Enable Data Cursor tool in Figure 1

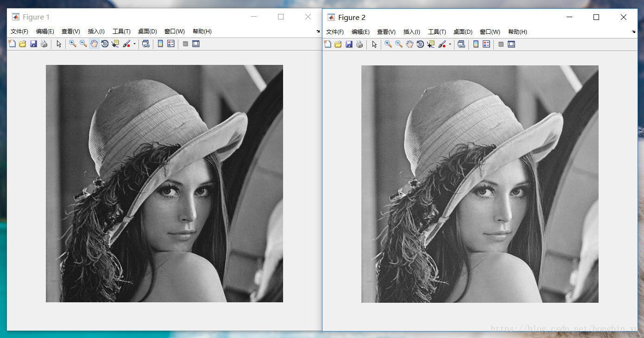[x=115, y=44]
